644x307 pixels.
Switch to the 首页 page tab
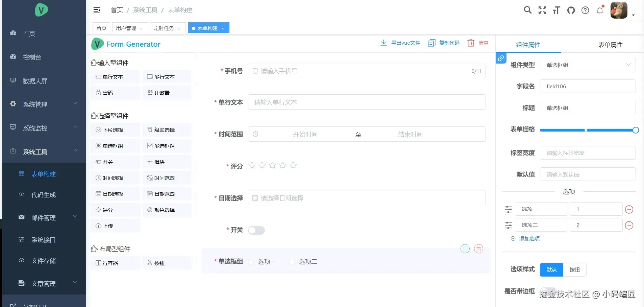[x=101, y=28]
